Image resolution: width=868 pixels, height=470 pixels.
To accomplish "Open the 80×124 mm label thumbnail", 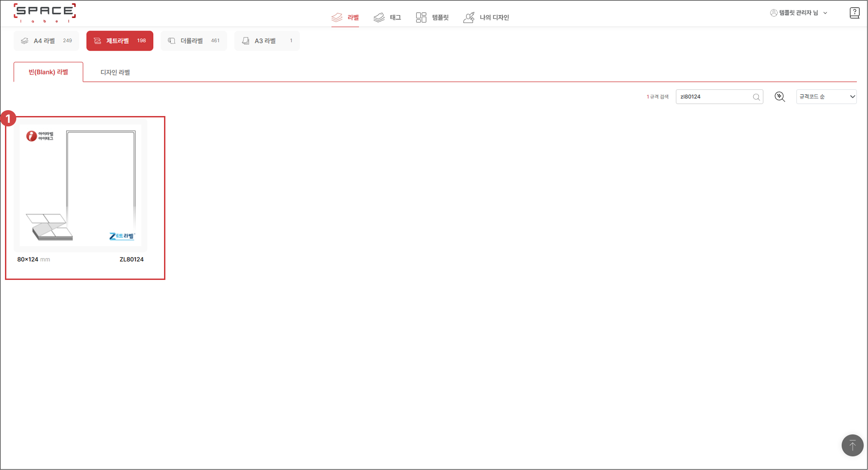I will pyautogui.click(x=80, y=186).
